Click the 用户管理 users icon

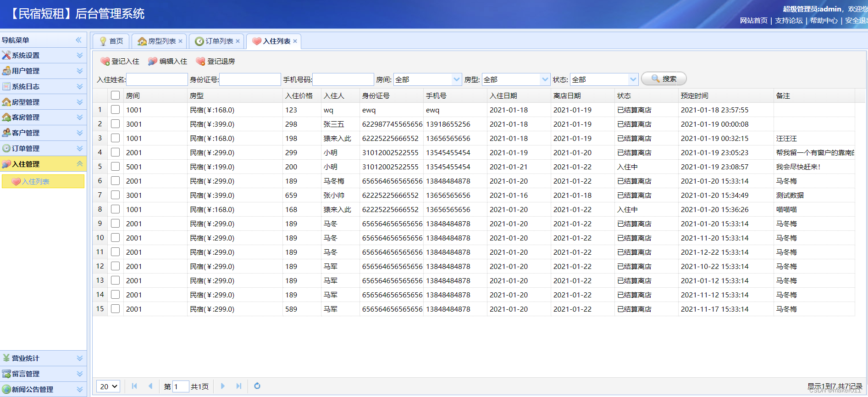[6, 71]
